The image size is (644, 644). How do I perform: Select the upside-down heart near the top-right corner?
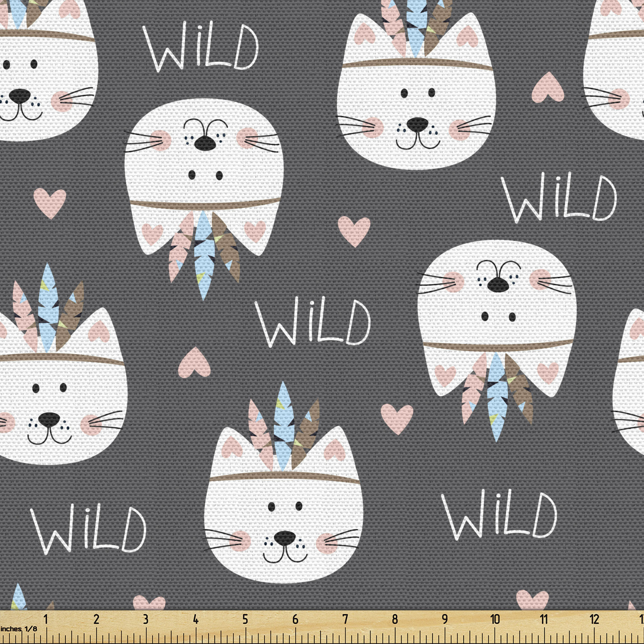pyautogui.click(x=547, y=87)
